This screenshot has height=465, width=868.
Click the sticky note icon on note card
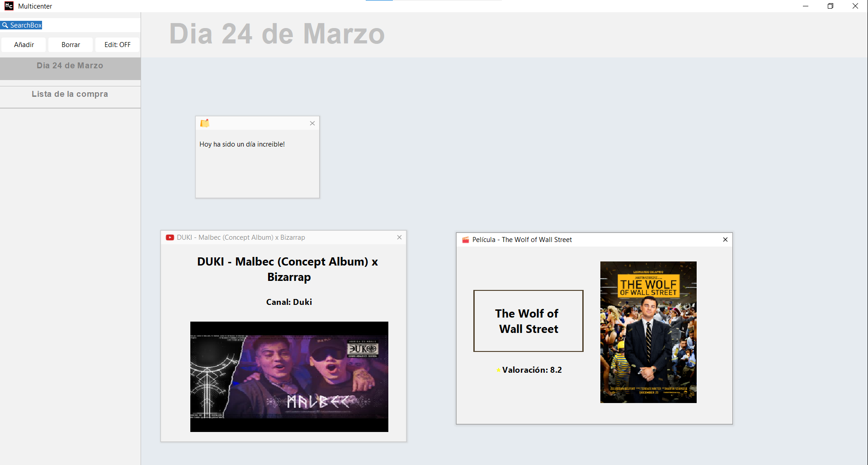pyautogui.click(x=205, y=123)
